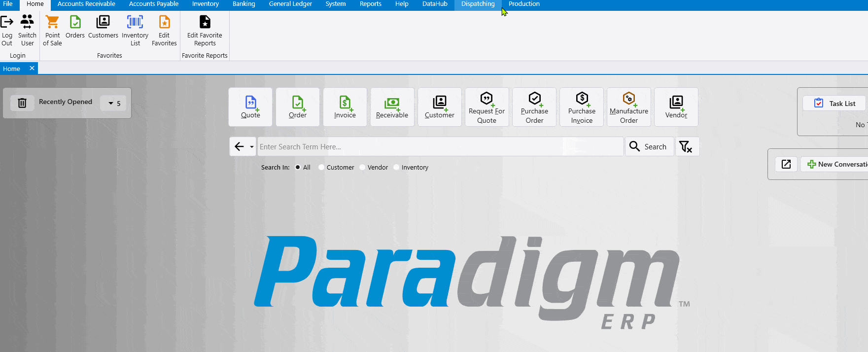Click the search term input field
Screen dimensions: 868x352
click(x=441, y=146)
